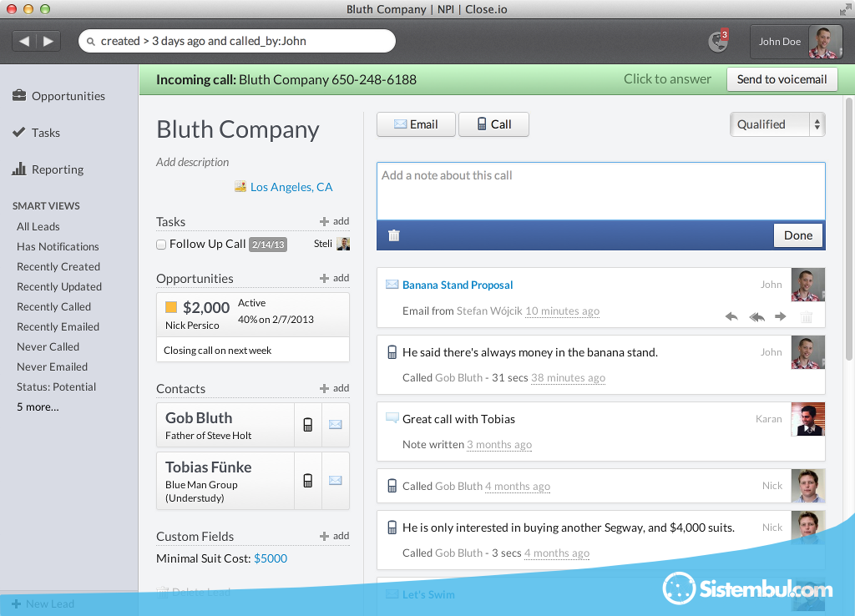Add a new custom field

[x=334, y=536]
